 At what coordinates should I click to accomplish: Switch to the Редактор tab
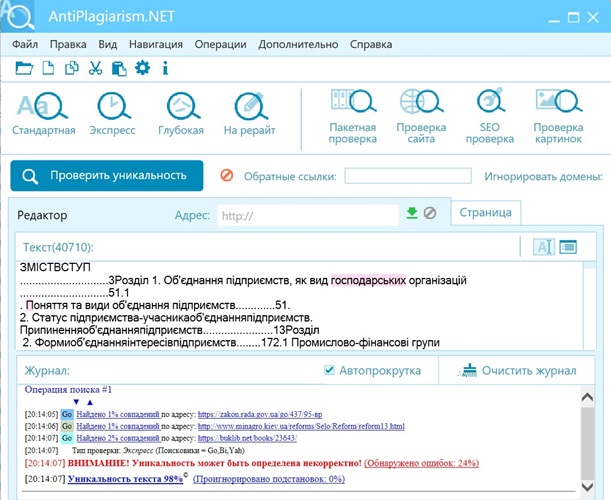(42, 215)
